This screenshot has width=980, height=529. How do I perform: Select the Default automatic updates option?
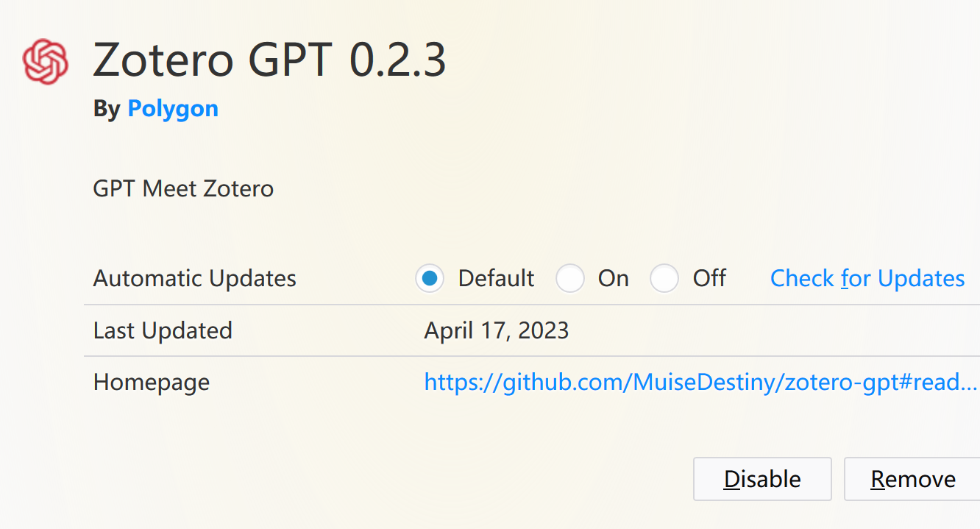point(430,279)
